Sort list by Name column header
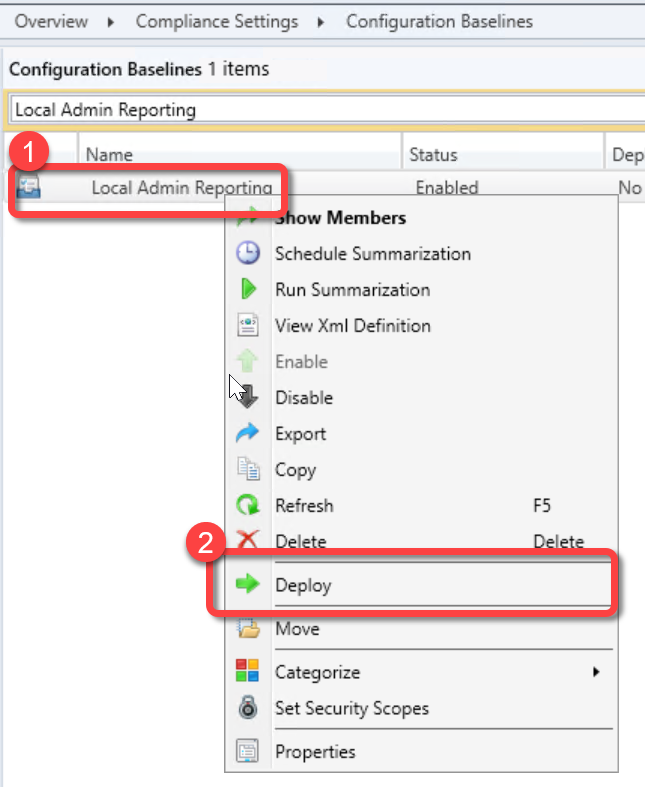 [110, 155]
